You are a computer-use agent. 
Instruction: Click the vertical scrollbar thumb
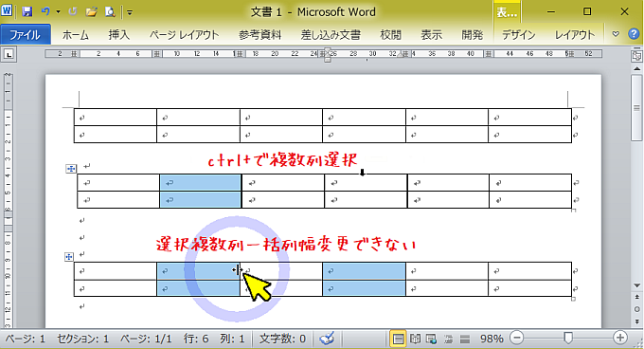pyautogui.click(x=636, y=108)
